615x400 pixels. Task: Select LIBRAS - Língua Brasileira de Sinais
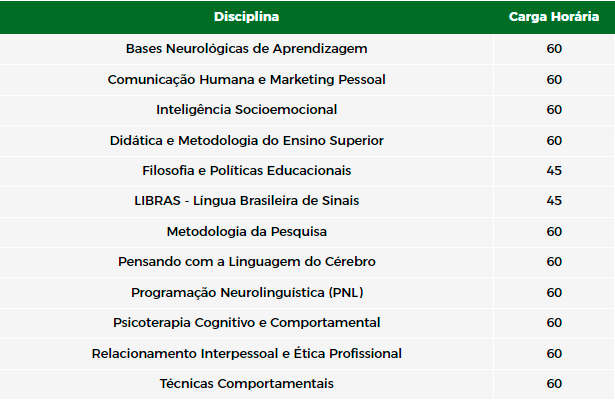coord(246,201)
